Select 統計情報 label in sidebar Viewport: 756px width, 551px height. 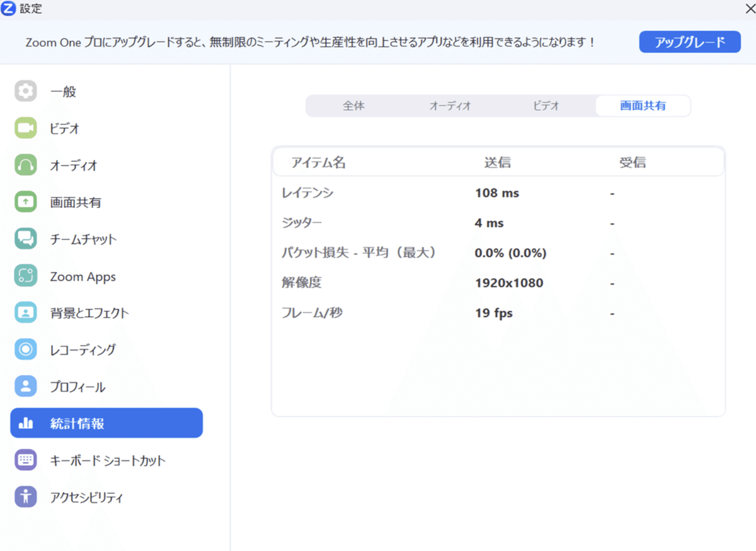(x=77, y=424)
